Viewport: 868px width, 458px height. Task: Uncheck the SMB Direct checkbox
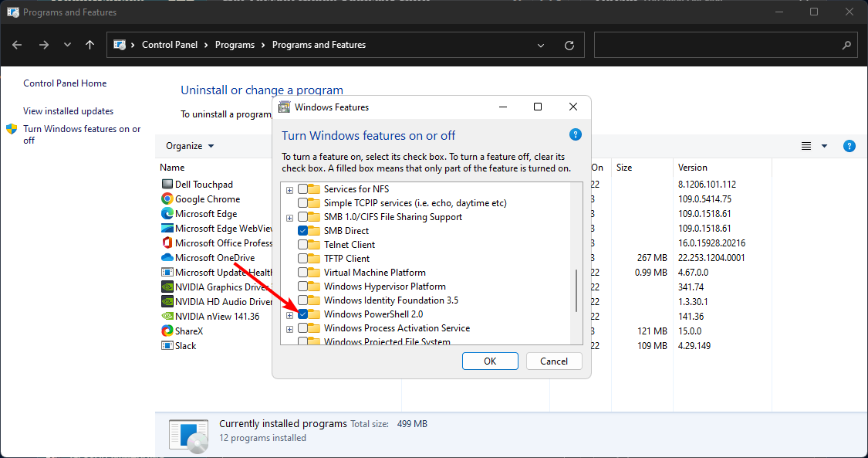click(302, 230)
